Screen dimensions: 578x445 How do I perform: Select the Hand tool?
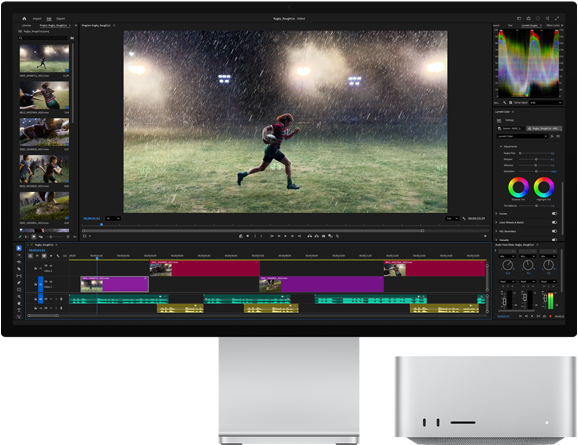point(19,303)
